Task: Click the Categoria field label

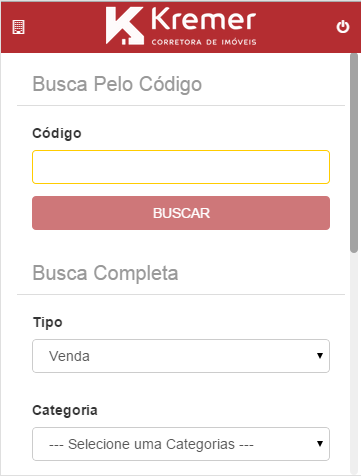Action: point(65,410)
